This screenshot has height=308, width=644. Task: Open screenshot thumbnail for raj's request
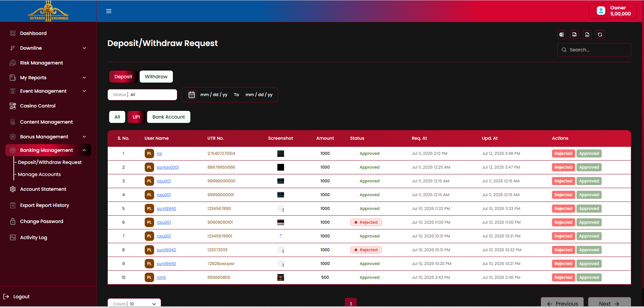(281, 153)
